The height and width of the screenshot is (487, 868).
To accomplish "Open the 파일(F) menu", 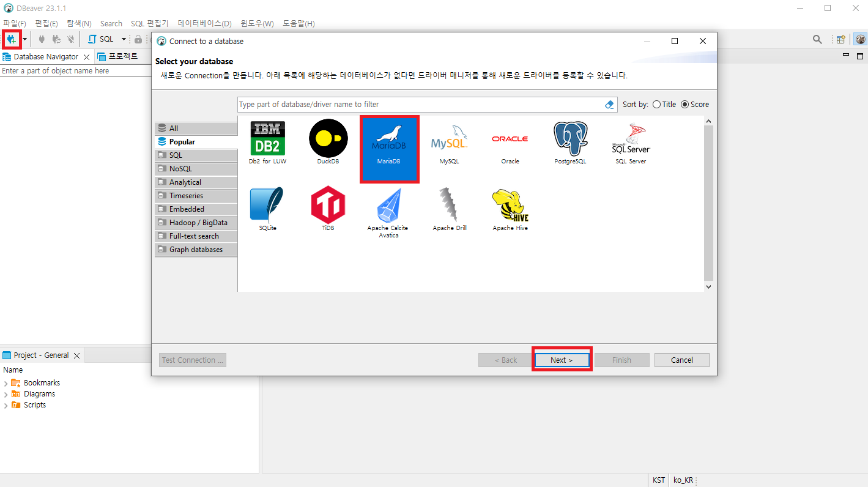I will click(x=15, y=23).
